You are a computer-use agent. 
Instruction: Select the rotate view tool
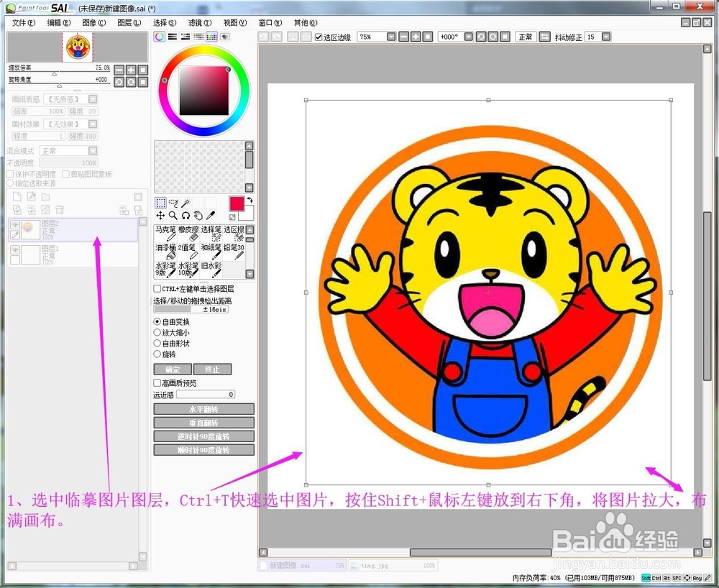point(186,216)
